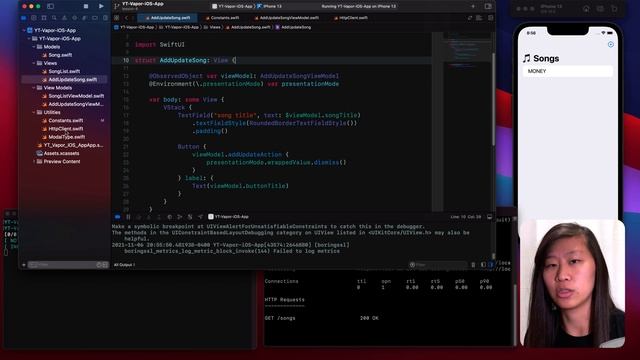The height and width of the screenshot is (360, 640).
Task: Open Song.swift in the navigator
Action: (x=60, y=55)
